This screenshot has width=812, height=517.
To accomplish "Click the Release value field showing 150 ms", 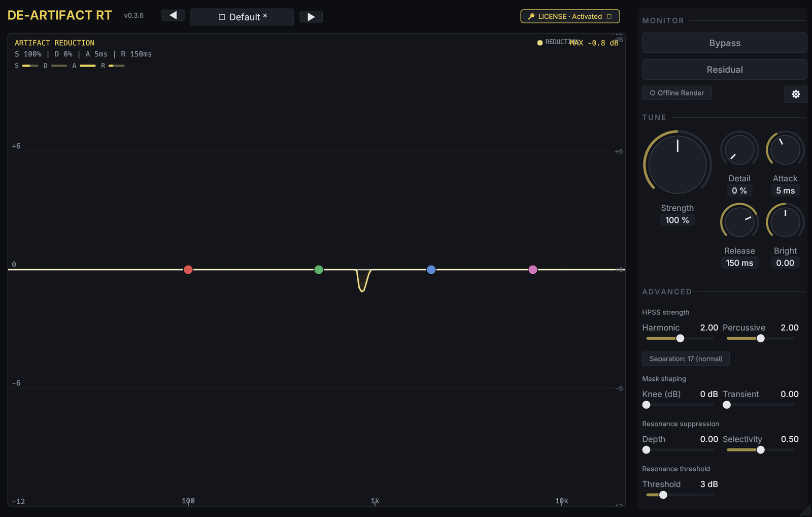I will coord(739,263).
